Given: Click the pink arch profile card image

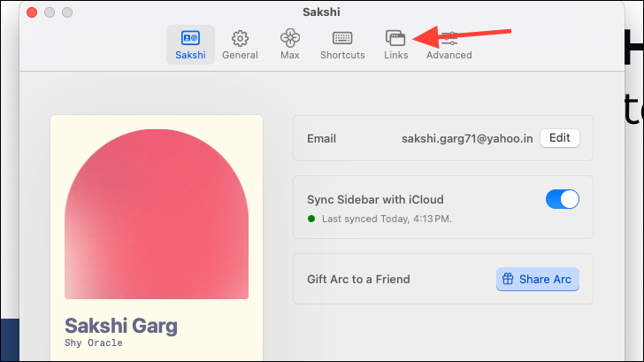Looking at the screenshot, I should click(x=157, y=214).
